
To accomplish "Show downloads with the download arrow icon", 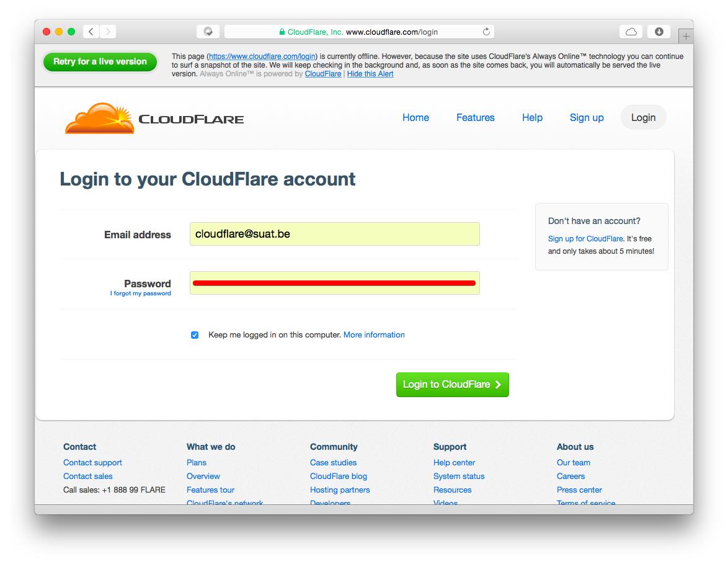I will pyautogui.click(x=659, y=32).
